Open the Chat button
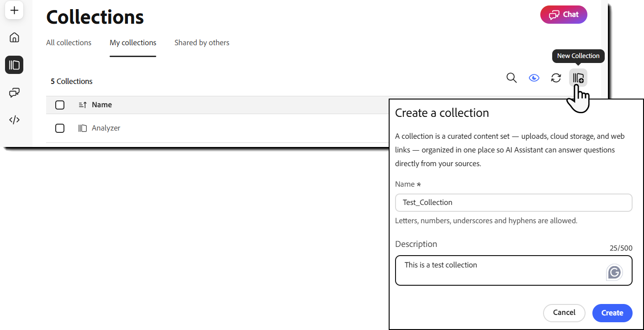This screenshot has height=330, width=644. point(564,15)
